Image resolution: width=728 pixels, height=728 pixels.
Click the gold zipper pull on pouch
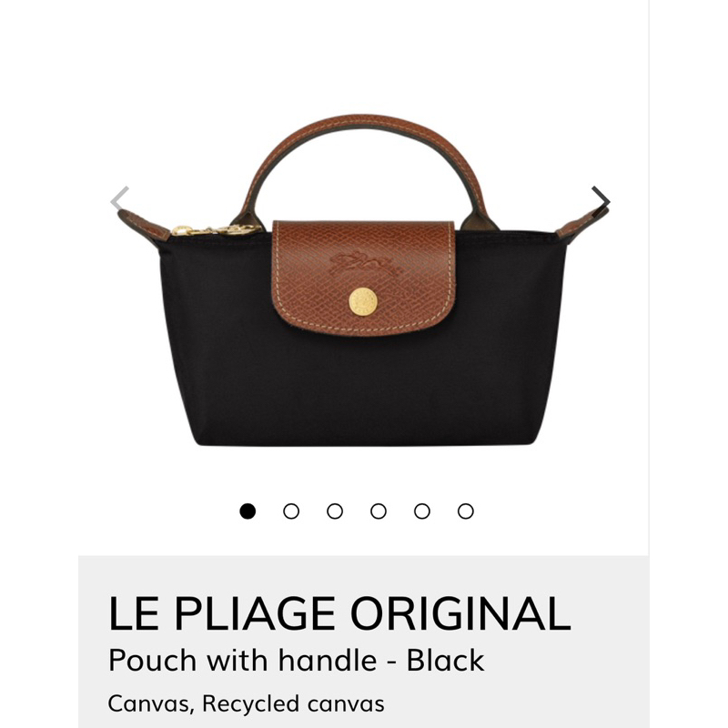(216, 229)
